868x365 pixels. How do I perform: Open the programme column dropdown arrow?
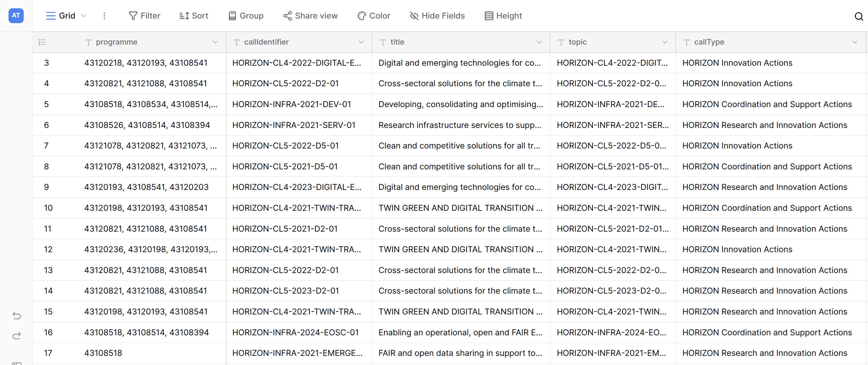click(215, 42)
